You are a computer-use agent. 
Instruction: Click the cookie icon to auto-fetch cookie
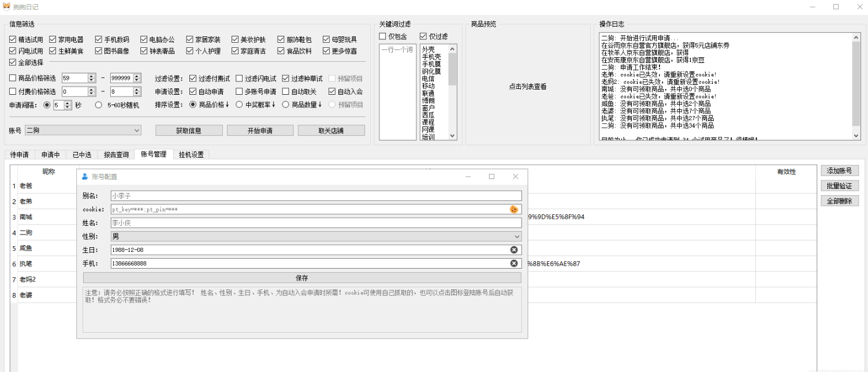click(x=513, y=209)
